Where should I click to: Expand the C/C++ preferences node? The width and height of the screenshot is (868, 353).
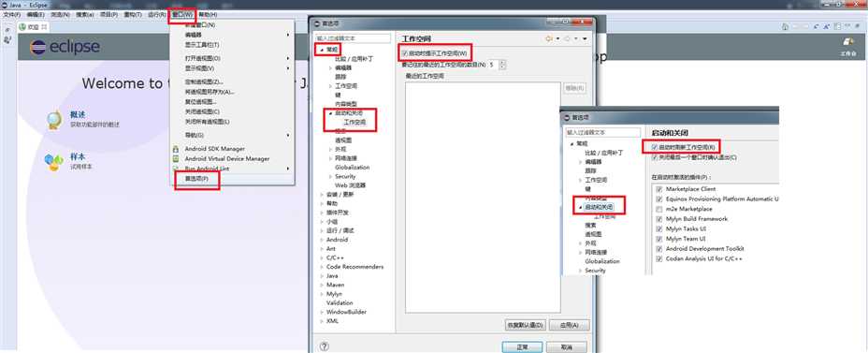pyautogui.click(x=322, y=257)
